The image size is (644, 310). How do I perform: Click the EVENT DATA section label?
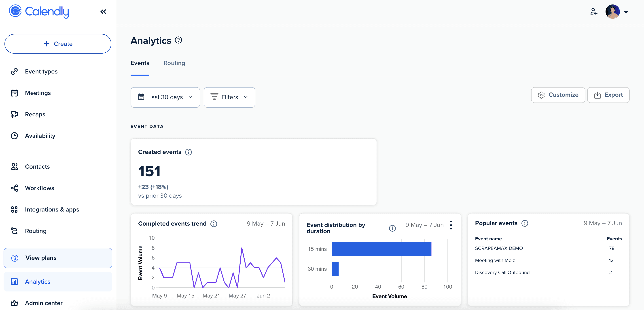click(x=147, y=127)
